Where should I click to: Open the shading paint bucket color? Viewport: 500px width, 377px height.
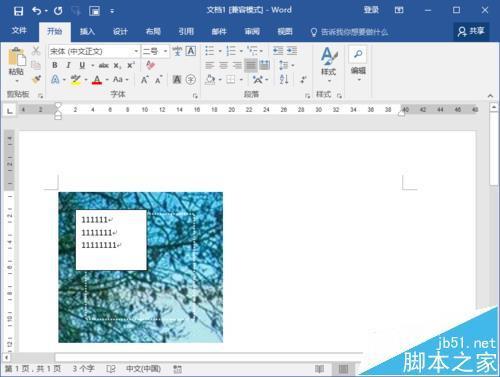[x=210, y=80]
